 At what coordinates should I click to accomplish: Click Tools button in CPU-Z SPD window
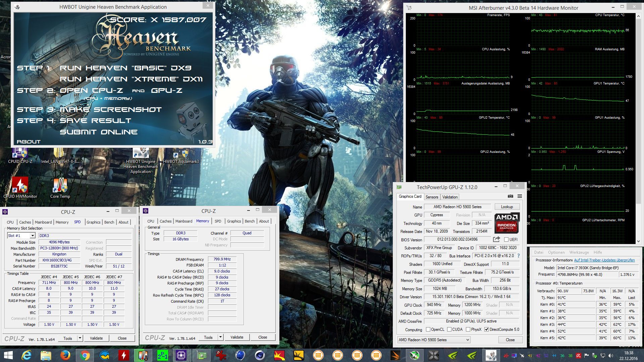click(68, 338)
